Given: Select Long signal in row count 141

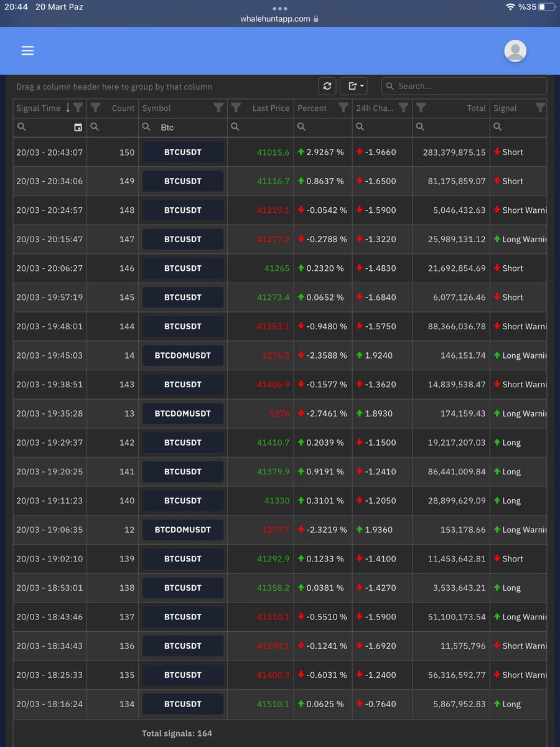Looking at the screenshot, I should [x=518, y=472].
